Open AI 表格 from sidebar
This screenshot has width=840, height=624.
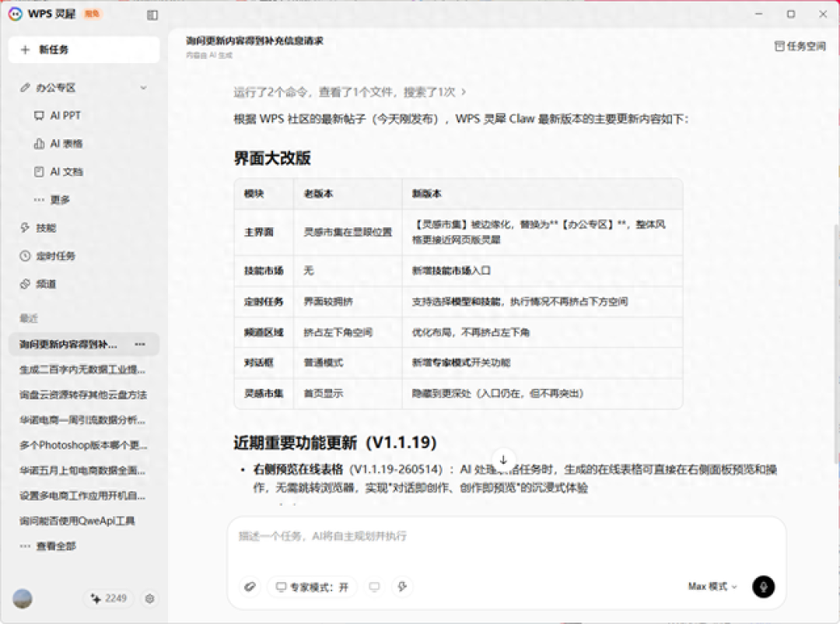(x=66, y=144)
